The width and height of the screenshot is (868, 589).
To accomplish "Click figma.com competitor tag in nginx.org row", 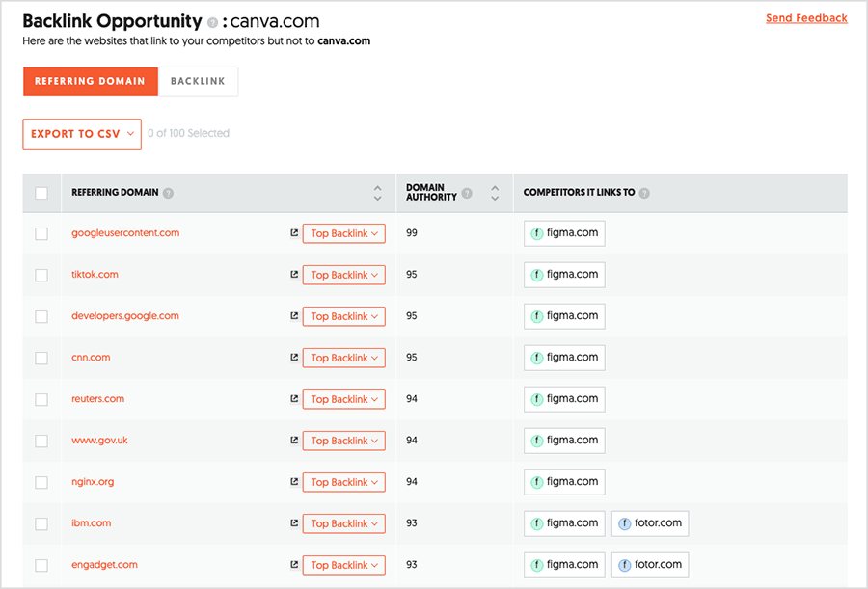I will pyautogui.click(x=564, y=482).
